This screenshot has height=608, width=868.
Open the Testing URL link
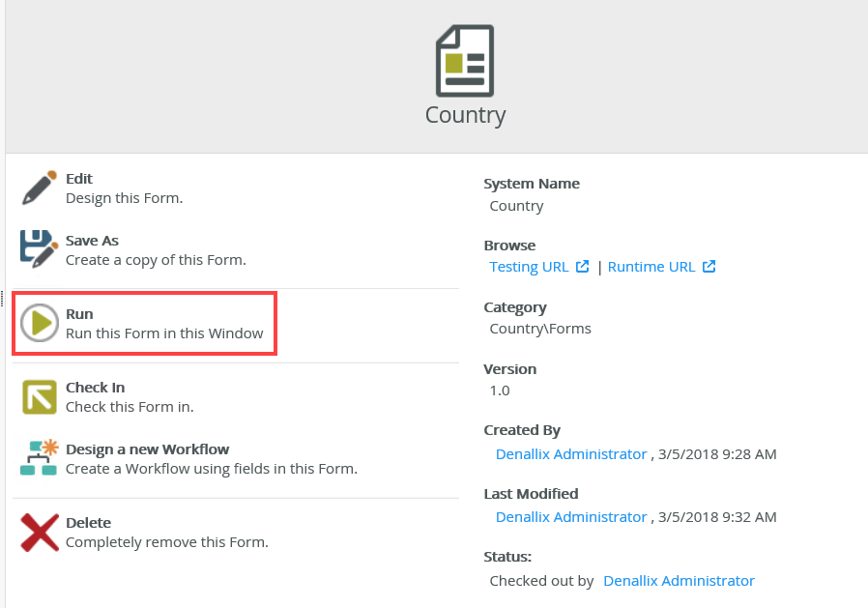529,267
